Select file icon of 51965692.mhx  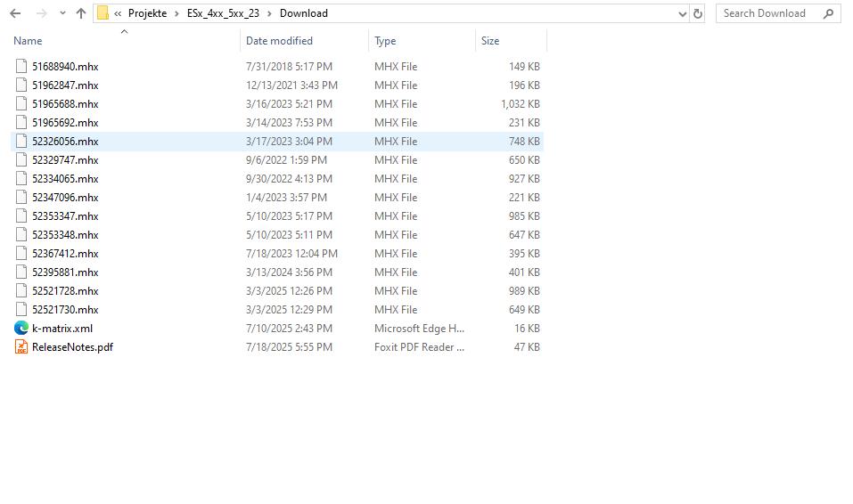pos(21,122)
